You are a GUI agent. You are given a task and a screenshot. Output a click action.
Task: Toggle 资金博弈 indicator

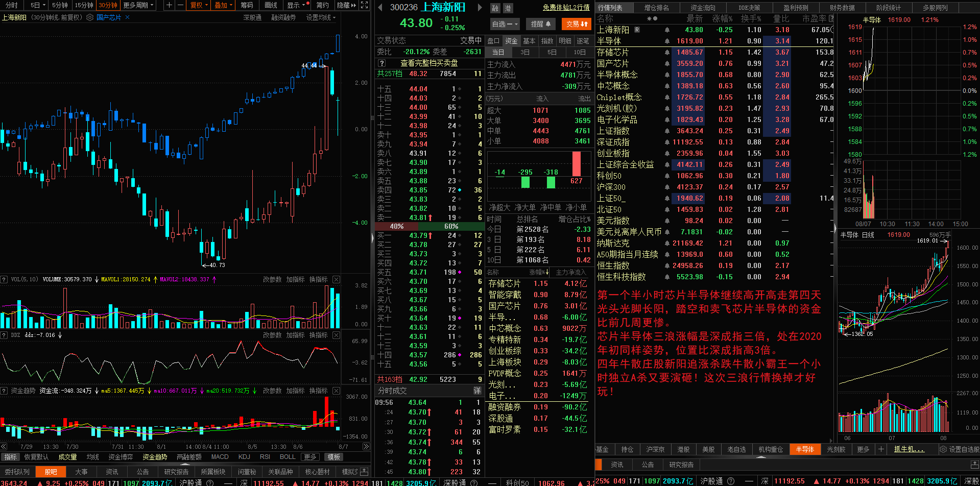click(x=121, y=457)
